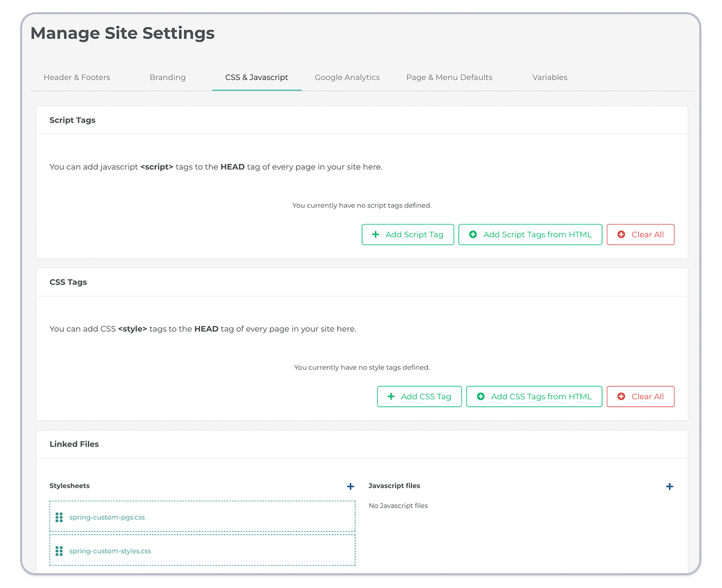This screenshot has width=722, height=588.
Task: Click Add Script Tags from HTML
Action: (530, 235)
